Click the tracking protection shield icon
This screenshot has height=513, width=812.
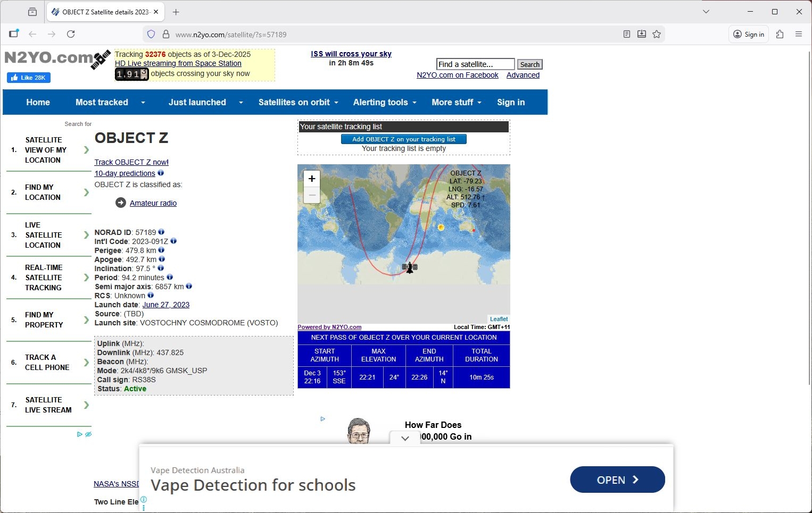151,34
